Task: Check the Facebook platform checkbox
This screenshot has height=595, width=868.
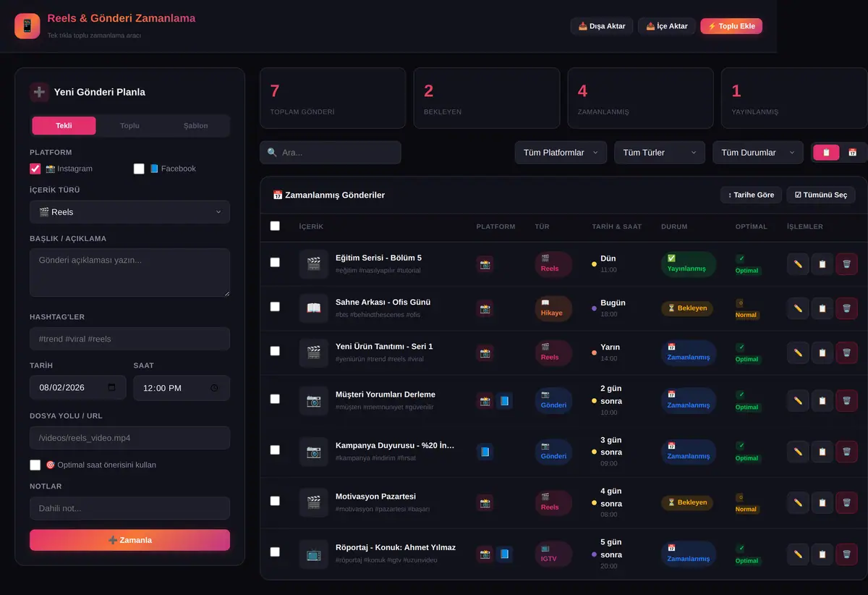Action: click(x=140, y=169)
